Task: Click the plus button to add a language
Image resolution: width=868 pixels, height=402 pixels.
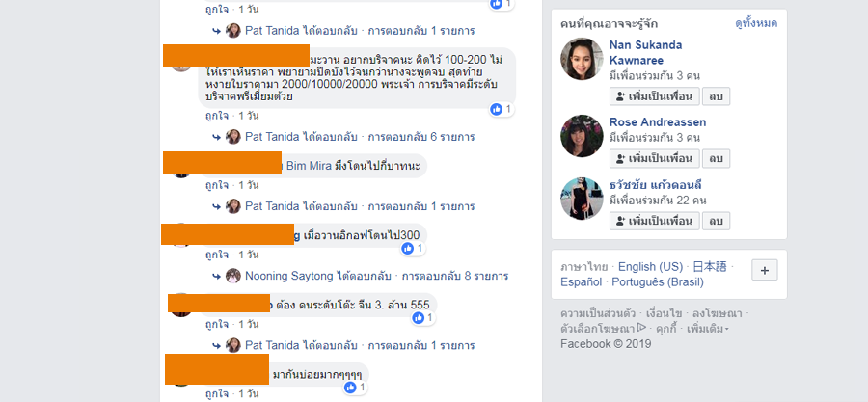Action: [x=765, y=270]
